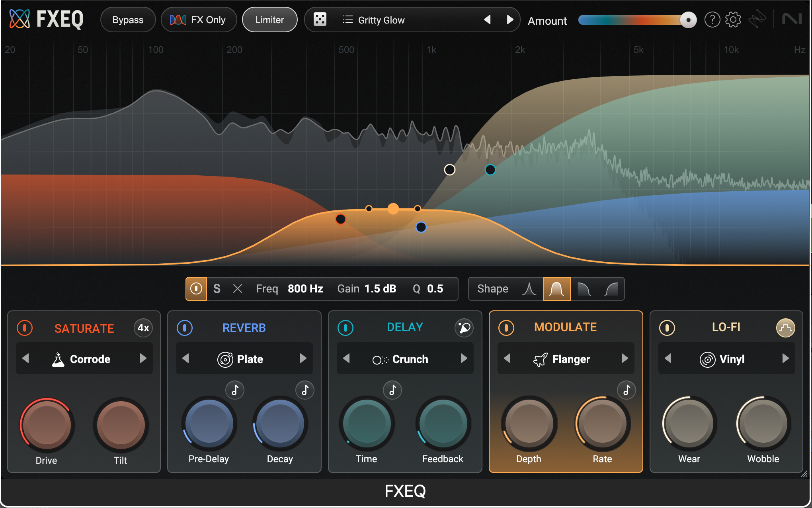Select the Lo-Fi module title
Viewport: 812px width, 508px height.
[726, 327]
